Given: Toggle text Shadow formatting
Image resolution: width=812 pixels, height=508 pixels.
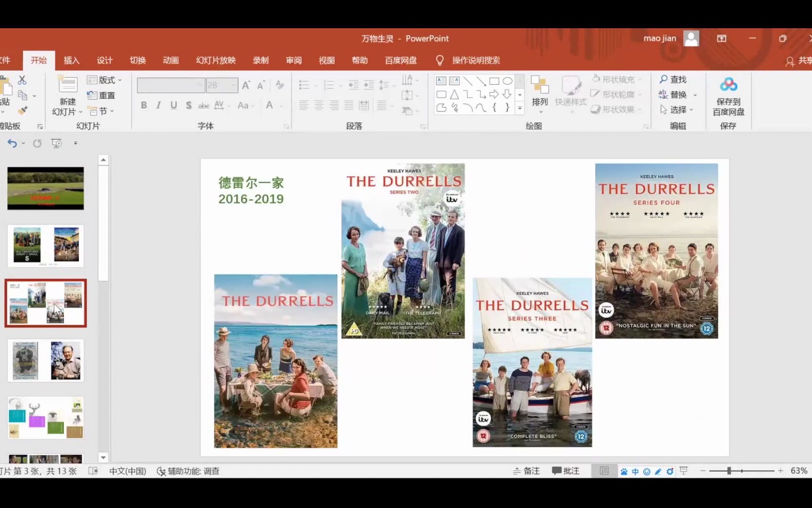Looking at the screenshot, I should 189,105.
